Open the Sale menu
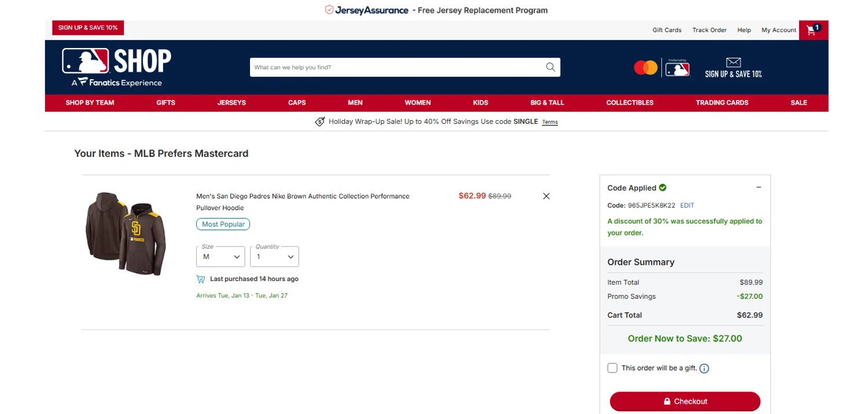868x414 pixels. 799,103
